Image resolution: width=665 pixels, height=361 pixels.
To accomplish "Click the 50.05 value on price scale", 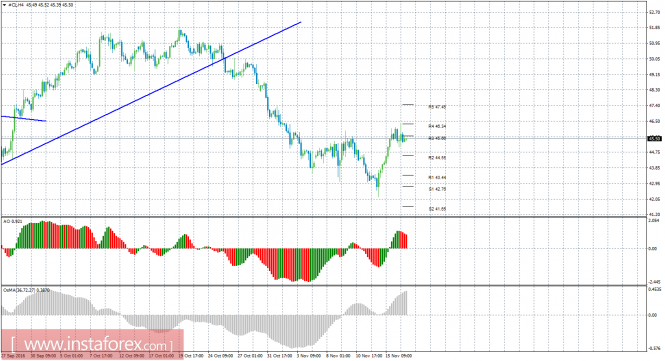I will (654, 59).
